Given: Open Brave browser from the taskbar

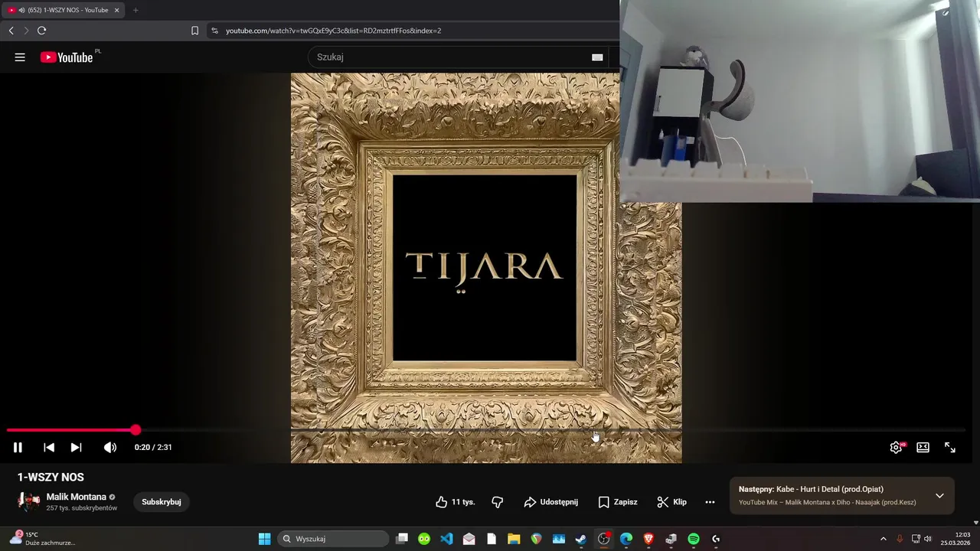Looking at the screenshot, I should point(648,539).
